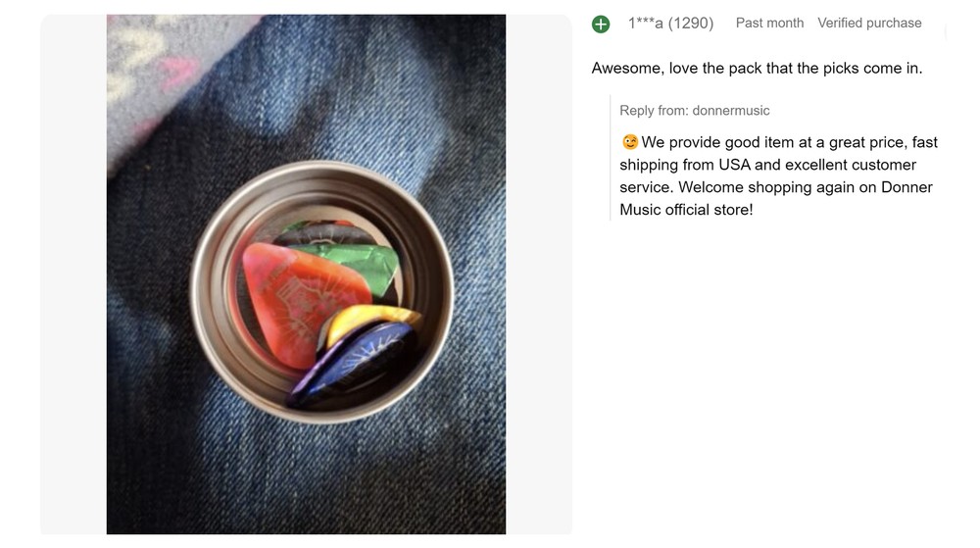Click the gray margin right of the photo
This screenshot has height=548, width=980.
click(x=538, y=274)
